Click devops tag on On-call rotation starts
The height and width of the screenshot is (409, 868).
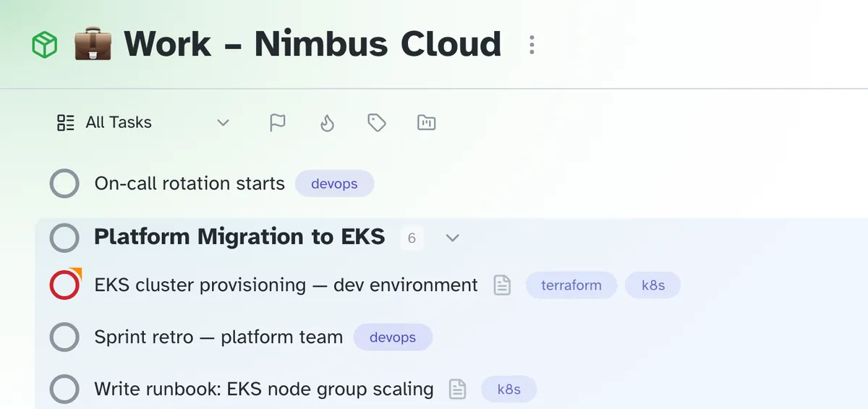[x=334, y=184]
